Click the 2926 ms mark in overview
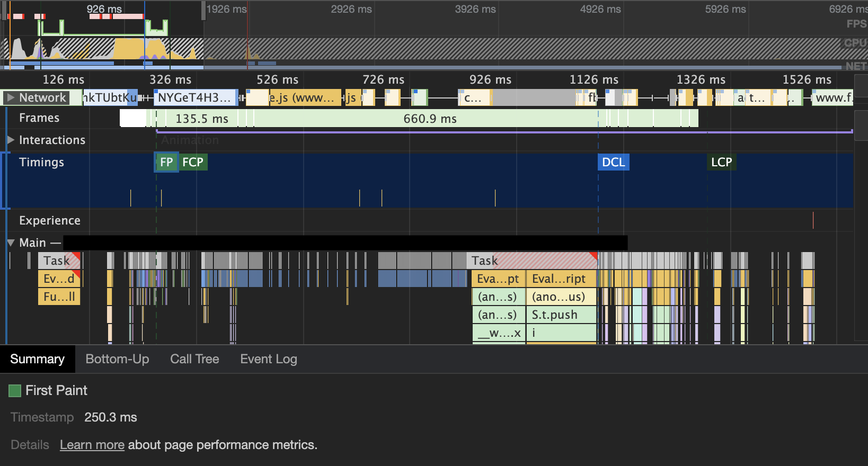 (351, 9)
